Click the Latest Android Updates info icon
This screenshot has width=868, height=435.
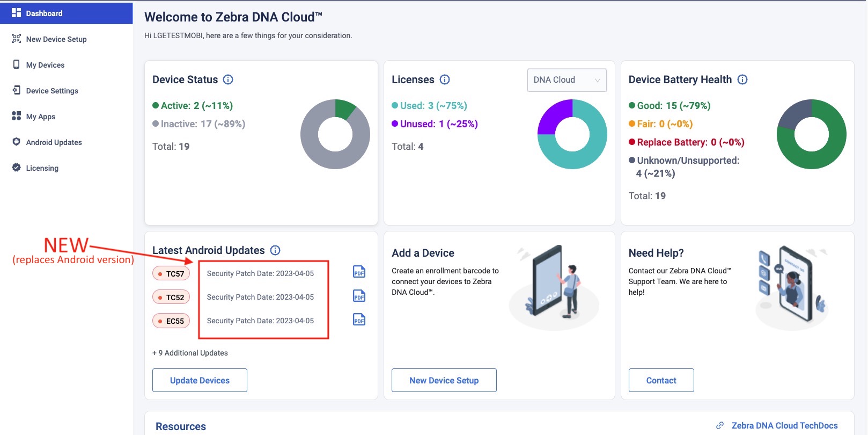275,250
